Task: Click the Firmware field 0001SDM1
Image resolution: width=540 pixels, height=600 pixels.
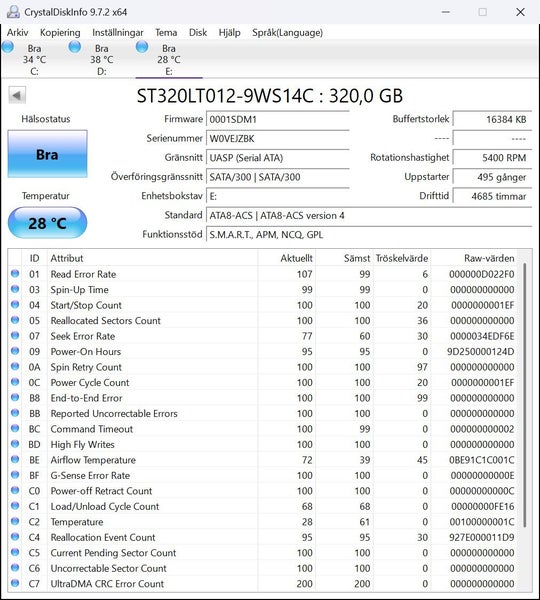Action: (x=277, y=119)
